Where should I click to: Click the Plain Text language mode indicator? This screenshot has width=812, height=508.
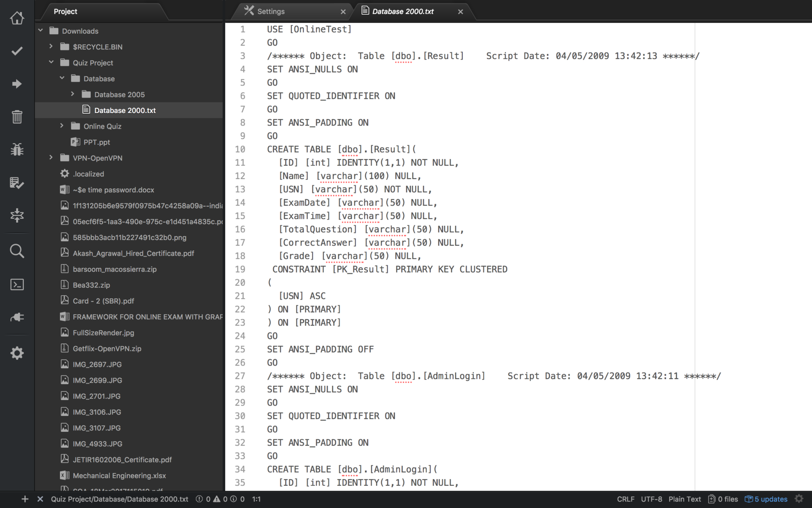pos(684,498)
